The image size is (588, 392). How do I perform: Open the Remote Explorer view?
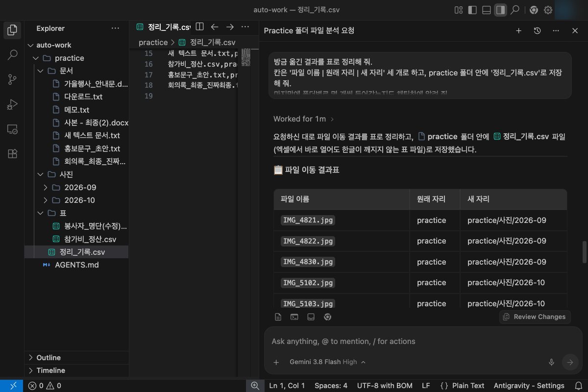(x=13, y=129)
